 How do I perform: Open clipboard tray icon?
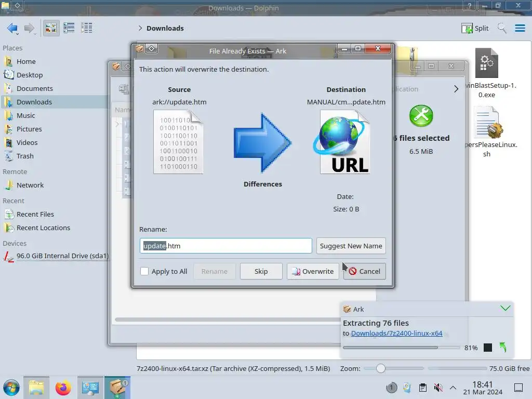pyautogui.click(x=423, y=388)
